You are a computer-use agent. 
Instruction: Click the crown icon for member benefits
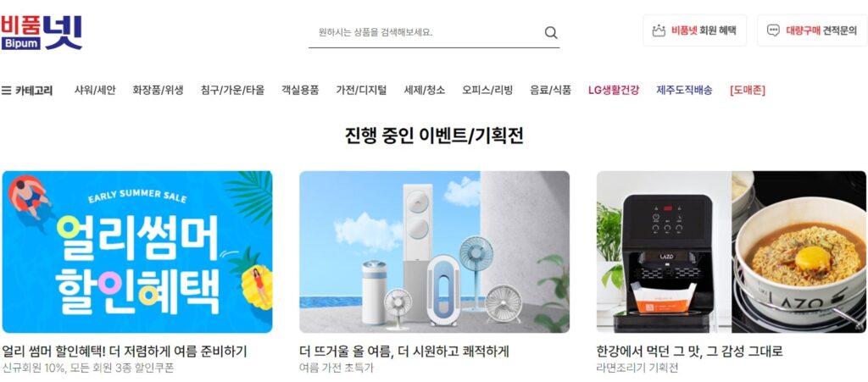[659, 30]
